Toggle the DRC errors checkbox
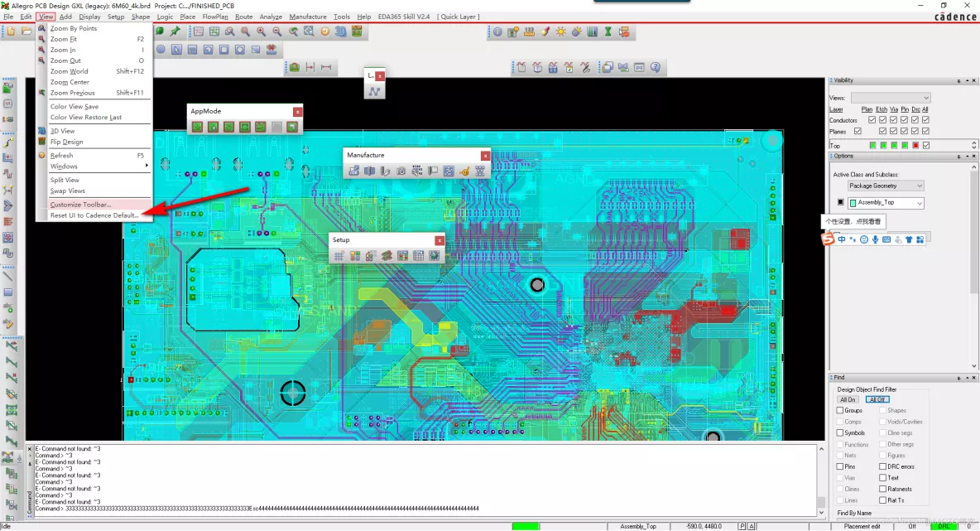This screenshot has width=980, height=531. tap(882, 466)
